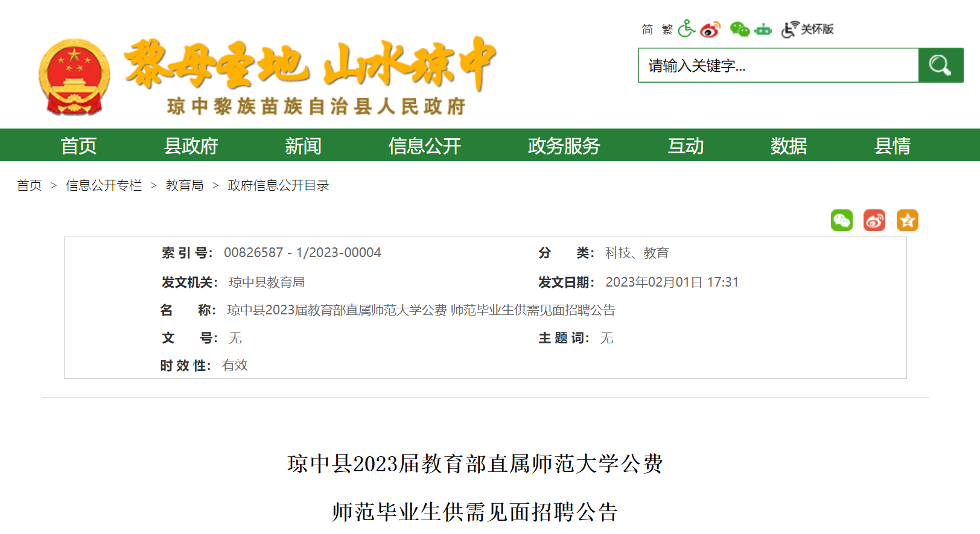Open the accessibility wheelchair icon in header
980x534 pixels.
click(686, 29)
